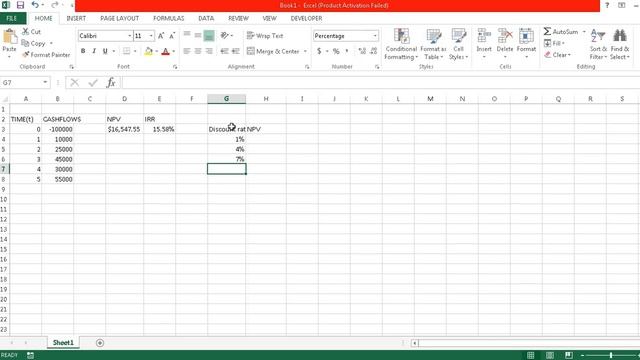The image size is (640, 360).
Task: Switch to the PAGE LAYOUT tab
Action: [119, 18]
